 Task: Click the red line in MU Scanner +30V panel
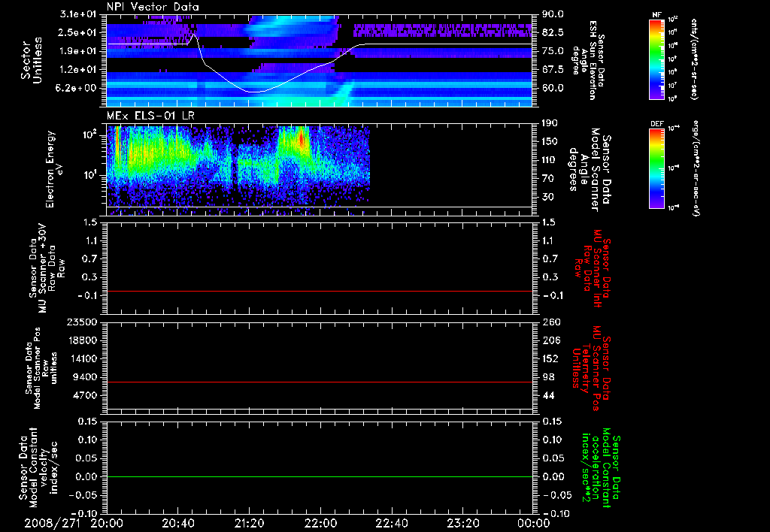(x=319, y=291)
